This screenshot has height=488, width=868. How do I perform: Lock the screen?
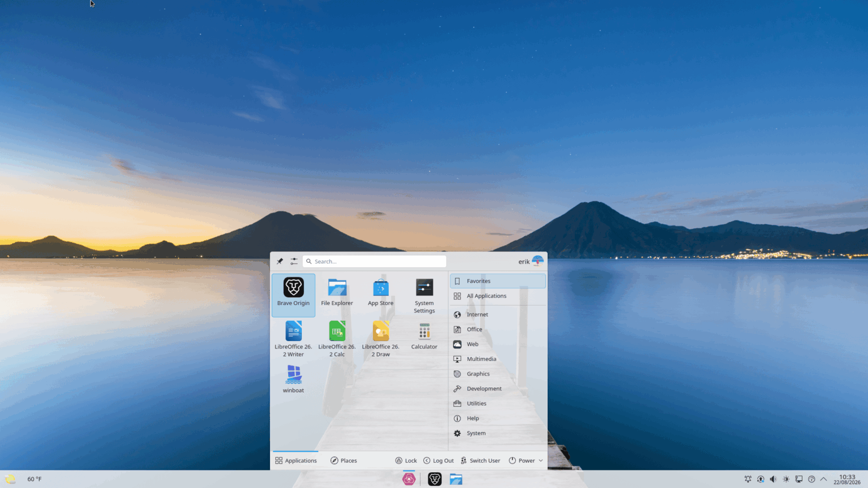click(406, 460)
